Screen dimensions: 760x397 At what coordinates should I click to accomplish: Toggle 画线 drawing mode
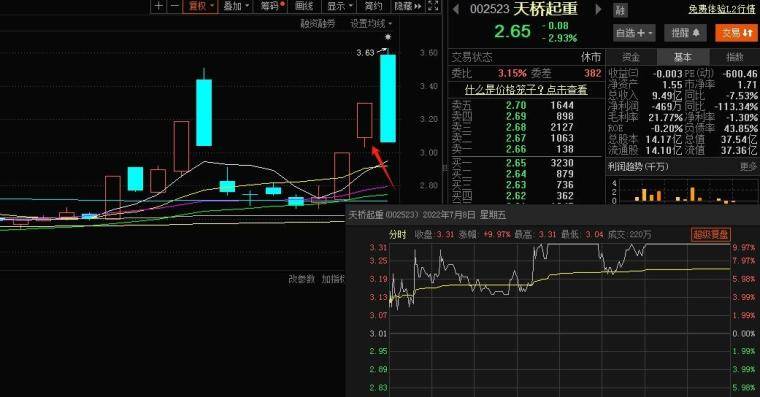click(304, 6)
